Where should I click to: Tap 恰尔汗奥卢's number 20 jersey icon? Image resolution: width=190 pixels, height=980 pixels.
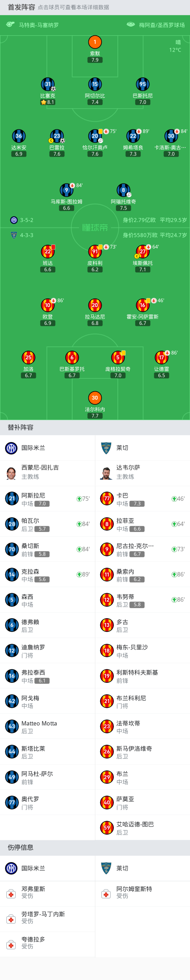tap(95, 136)
